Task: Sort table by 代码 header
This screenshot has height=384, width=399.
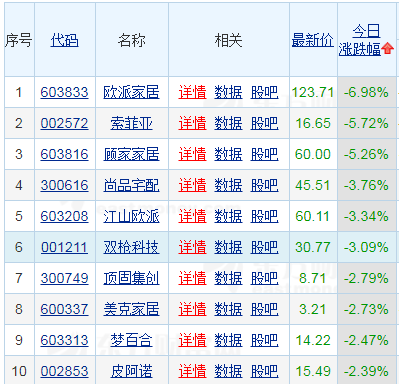Action: point(64,40)
